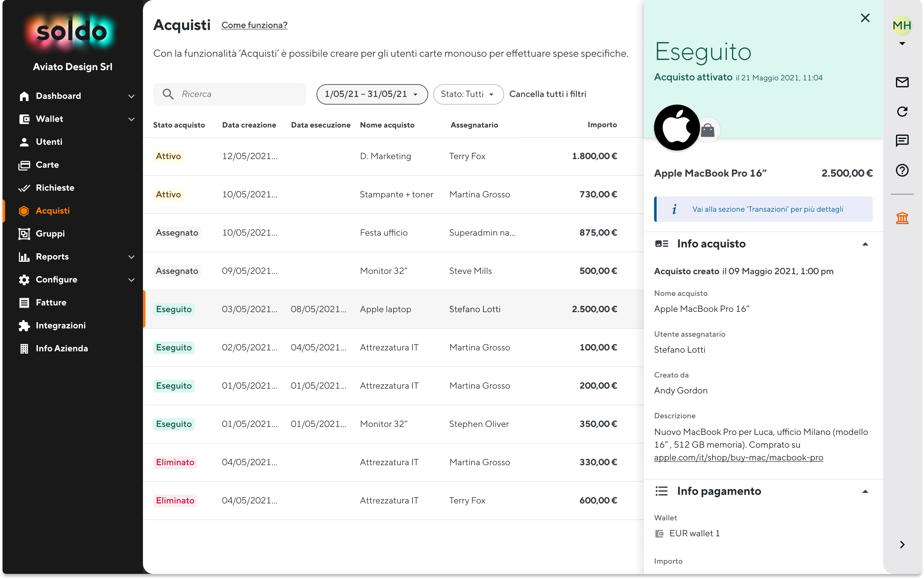The width and height of the screenshot is (924, 579).
Task: Open the date range 1/05/21 – 31/05/21 dropdown
Action: pyautogui.click(x=372, y=94)
